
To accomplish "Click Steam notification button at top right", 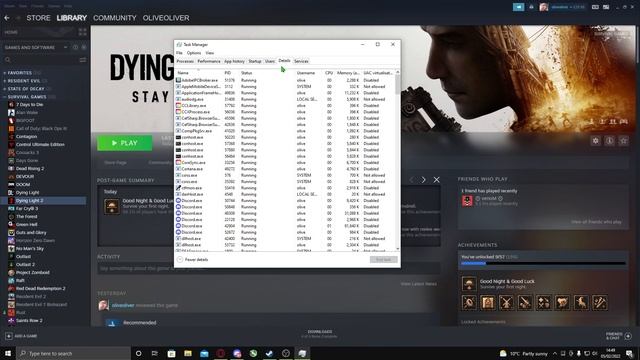I will [x=518, y=7].
